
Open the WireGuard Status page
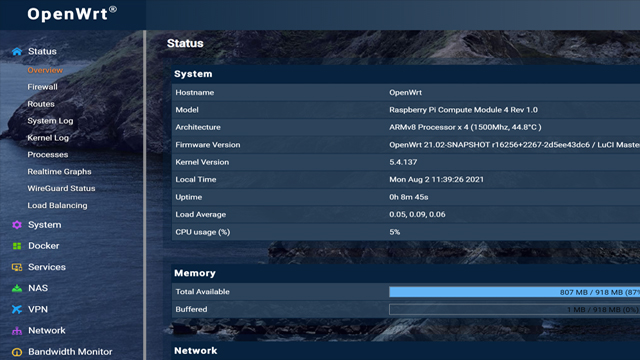point(61,189)
